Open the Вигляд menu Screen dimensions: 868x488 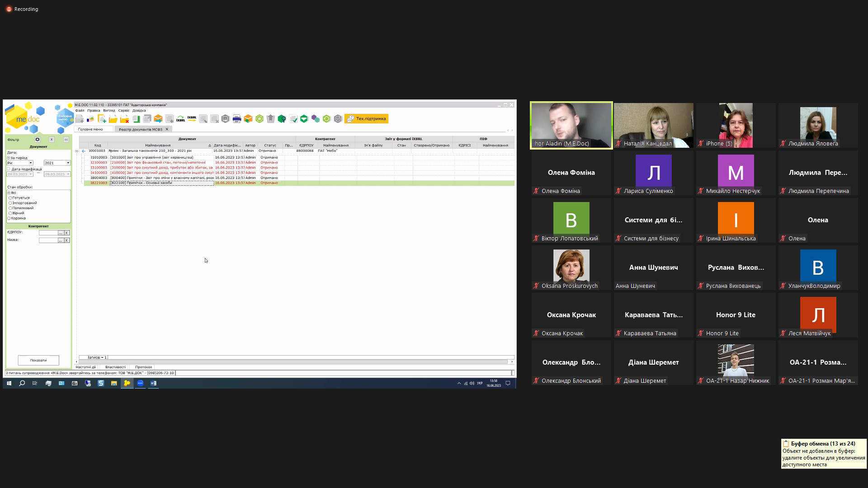point(109,111)
